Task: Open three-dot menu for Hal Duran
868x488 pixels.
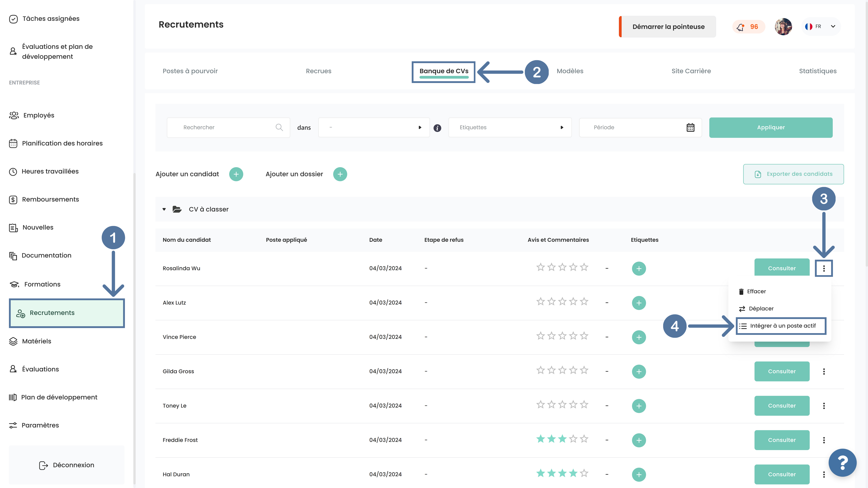Action: coord(824,475)
